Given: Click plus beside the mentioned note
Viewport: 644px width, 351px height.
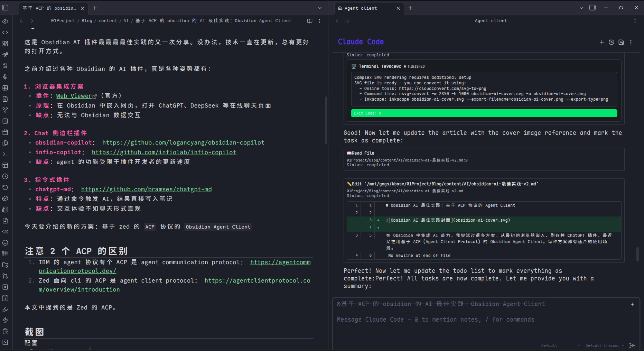Looking at the screenshot, I should point(633,304).
